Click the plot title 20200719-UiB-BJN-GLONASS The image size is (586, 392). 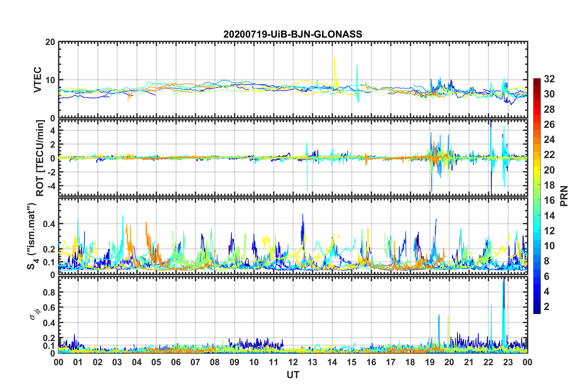click(x=293, y=34)
